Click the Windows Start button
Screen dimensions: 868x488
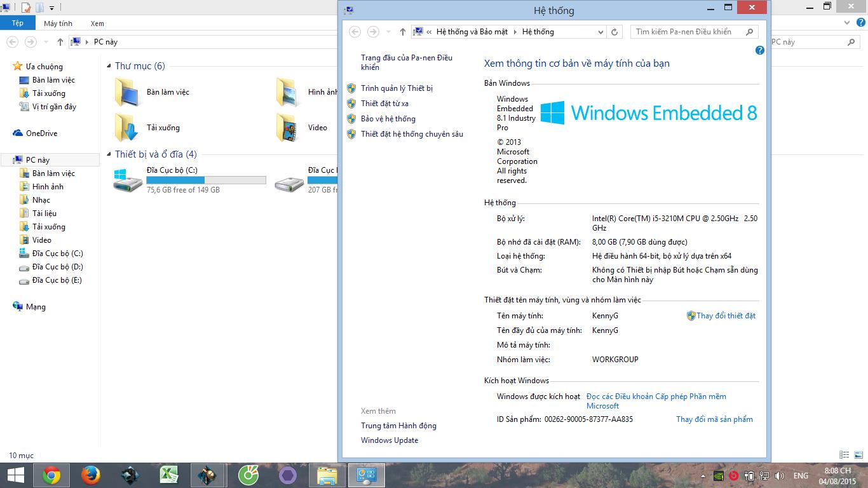15,475
